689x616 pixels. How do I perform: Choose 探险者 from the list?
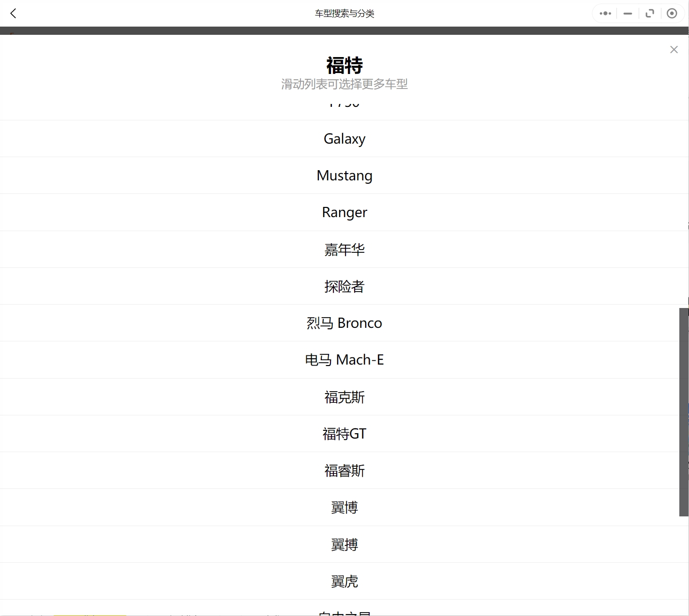coord(344,286)
